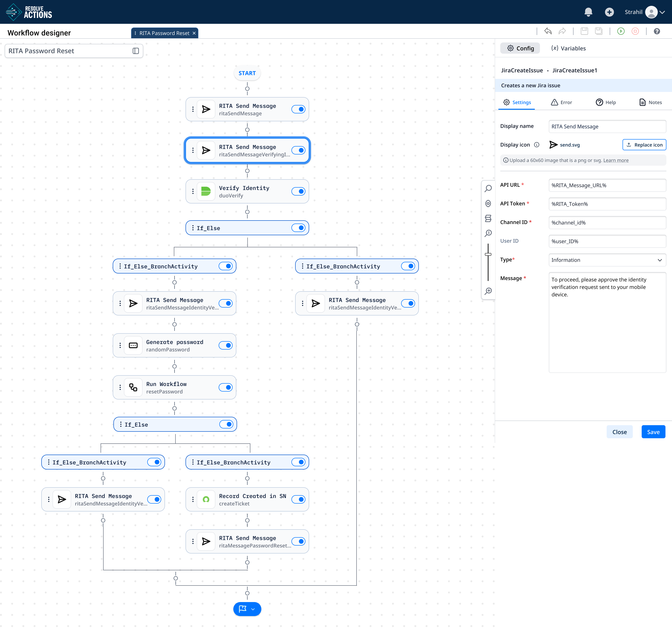The image size is (672, 631).
Task: Click the zoom-in magnifier at the toolbar bottom
Action: pos(488,291)
